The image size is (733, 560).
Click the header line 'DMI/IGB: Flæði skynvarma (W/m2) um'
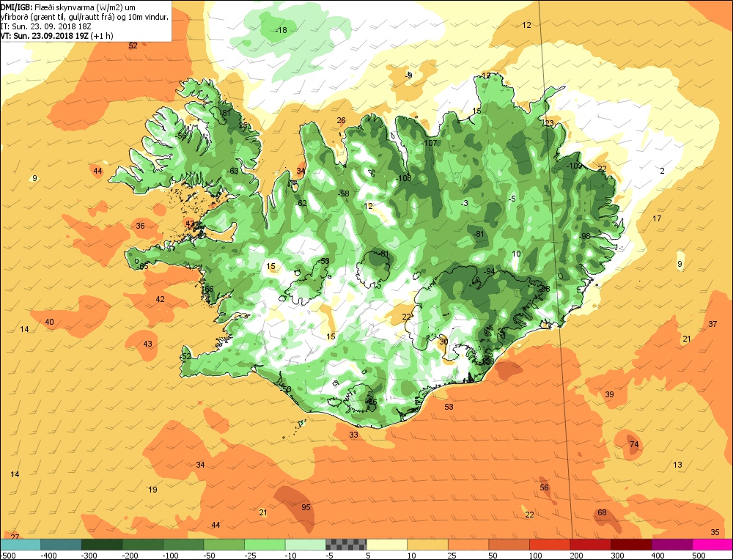[67, 7]
